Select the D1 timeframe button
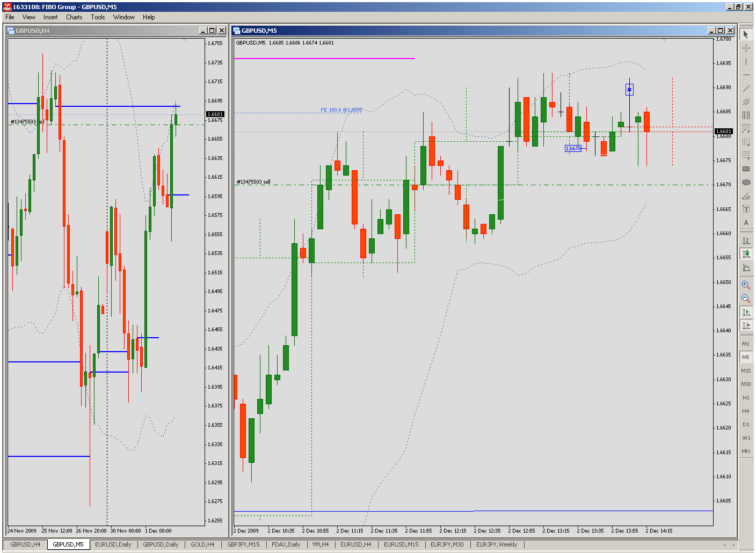756x553 pixels. coord(746,424)
